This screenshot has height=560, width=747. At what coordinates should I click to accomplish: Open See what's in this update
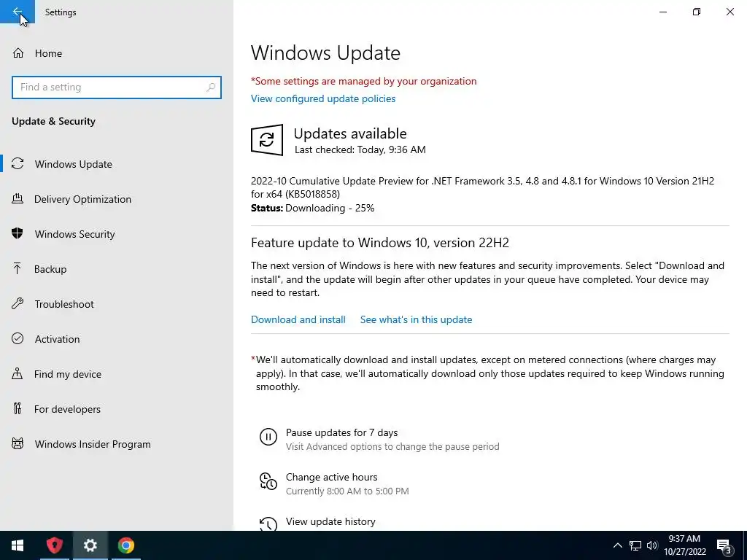coord(416,319)
